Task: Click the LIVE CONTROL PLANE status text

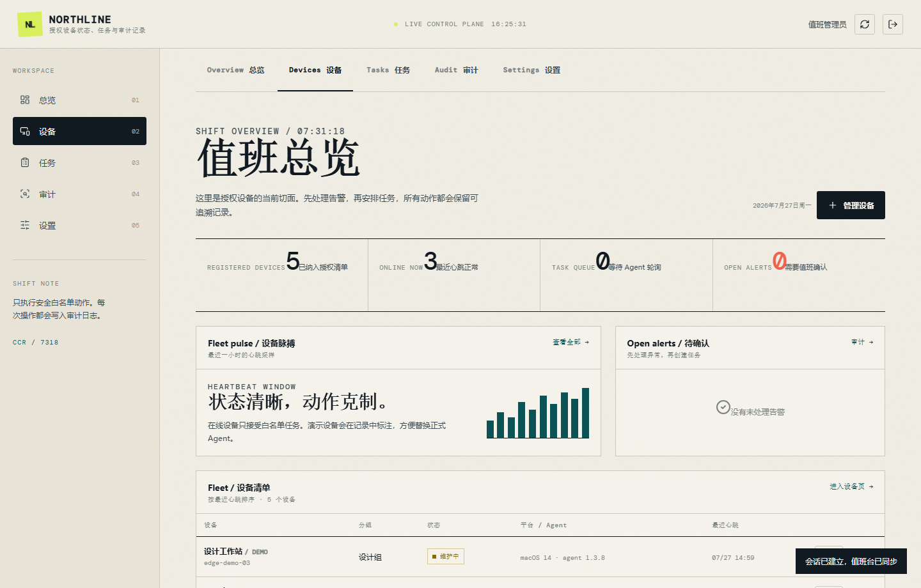Action: click(445, 24)
